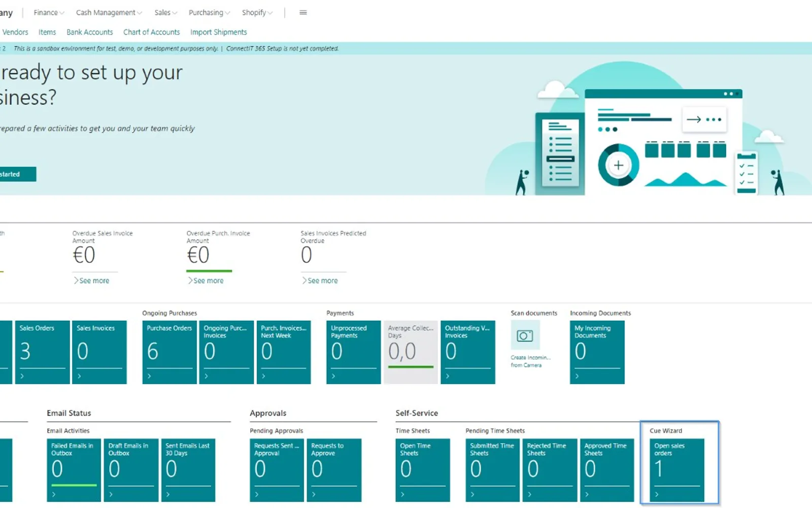812x508 pixels.
Task: Click the arrow on Failed Emails in Outbox tile
Action: point(54,494)
